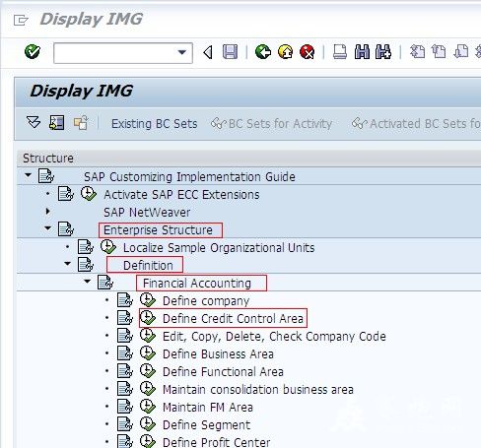Collapse the Definition tree node
Image resolution: width=481 pixels, height=448 pixels.
point(67,263)
